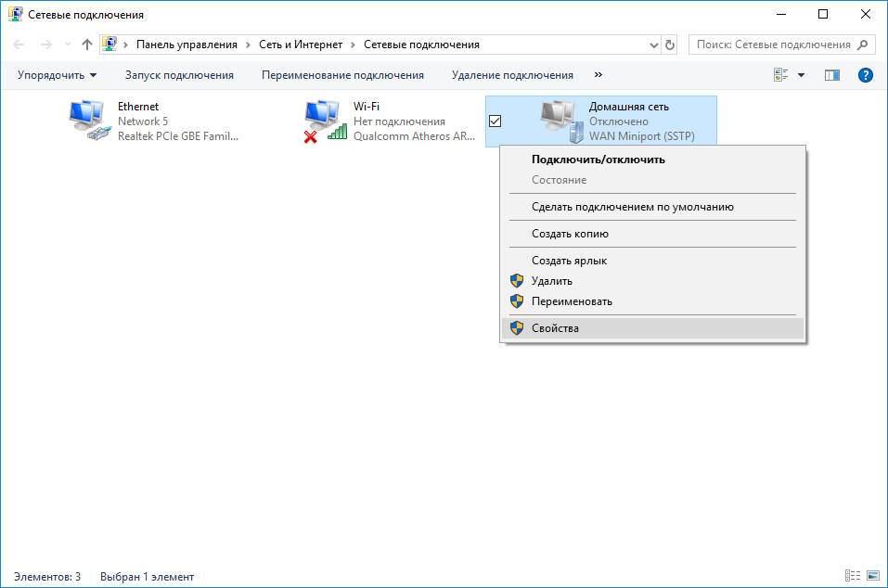Toggle the preview pane icon
The width and height of the screenshot is (888, 588).
click(831, 75)
